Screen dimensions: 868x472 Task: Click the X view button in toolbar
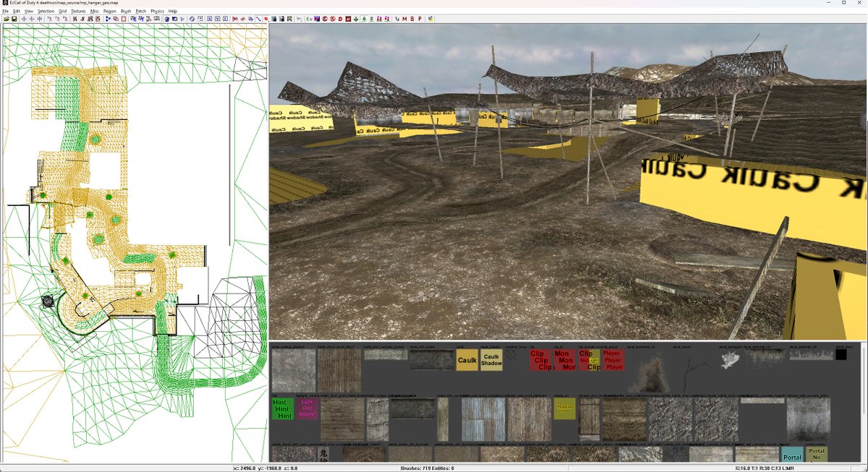click(210, 19)
